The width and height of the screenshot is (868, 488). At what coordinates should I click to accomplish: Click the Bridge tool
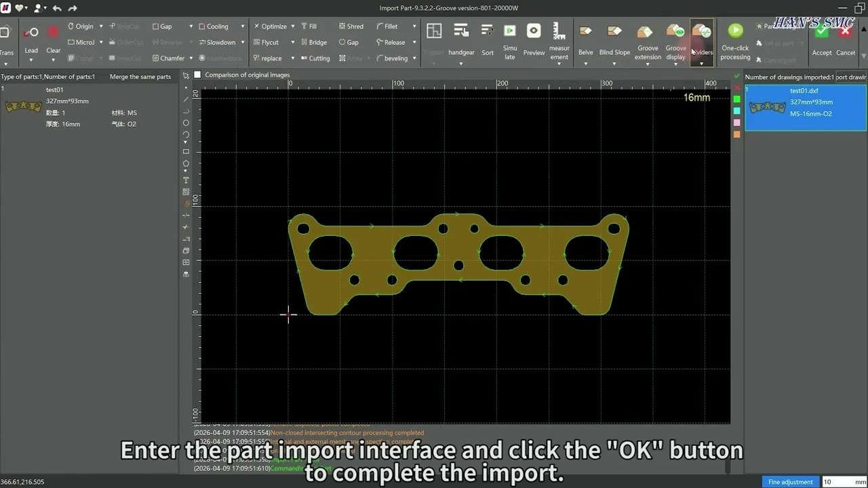tap(313, 42)
